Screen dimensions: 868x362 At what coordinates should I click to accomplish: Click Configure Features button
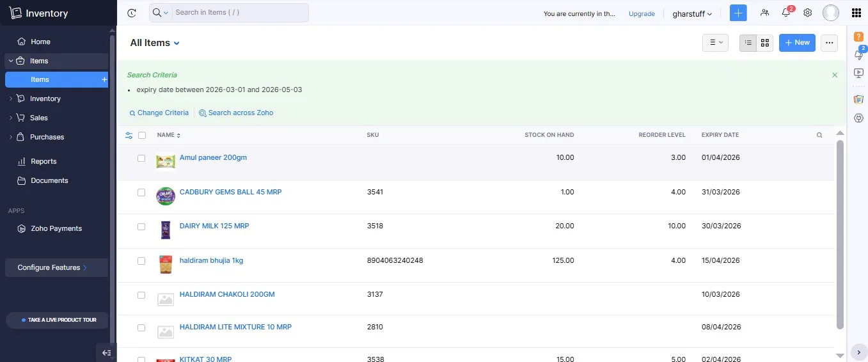(x=56, y=267)
